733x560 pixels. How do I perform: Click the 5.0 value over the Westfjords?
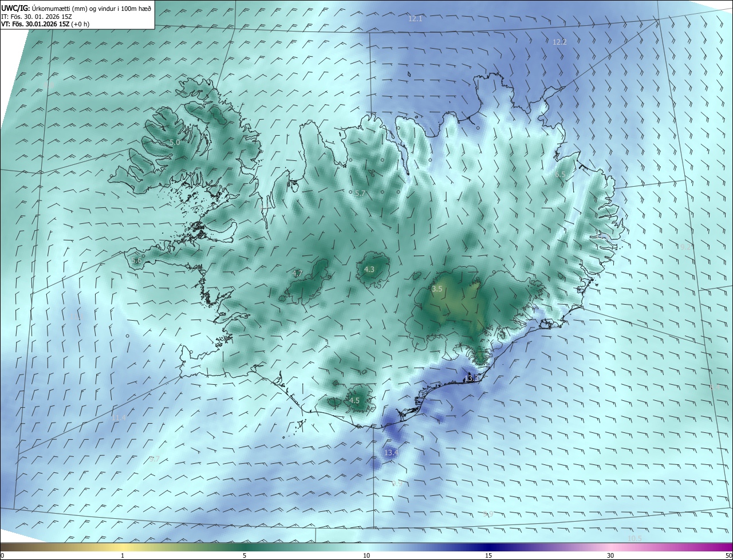pyautogui.click(x=175, y=142)
